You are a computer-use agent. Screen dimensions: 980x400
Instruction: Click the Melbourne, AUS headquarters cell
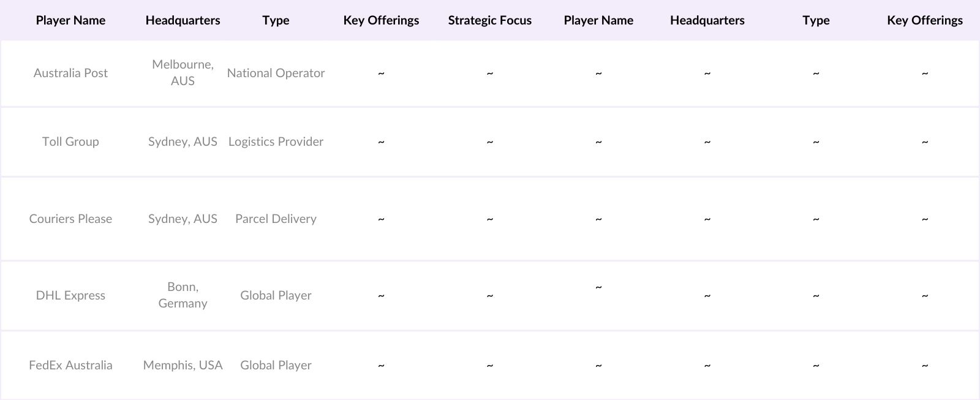coord(183,72)
